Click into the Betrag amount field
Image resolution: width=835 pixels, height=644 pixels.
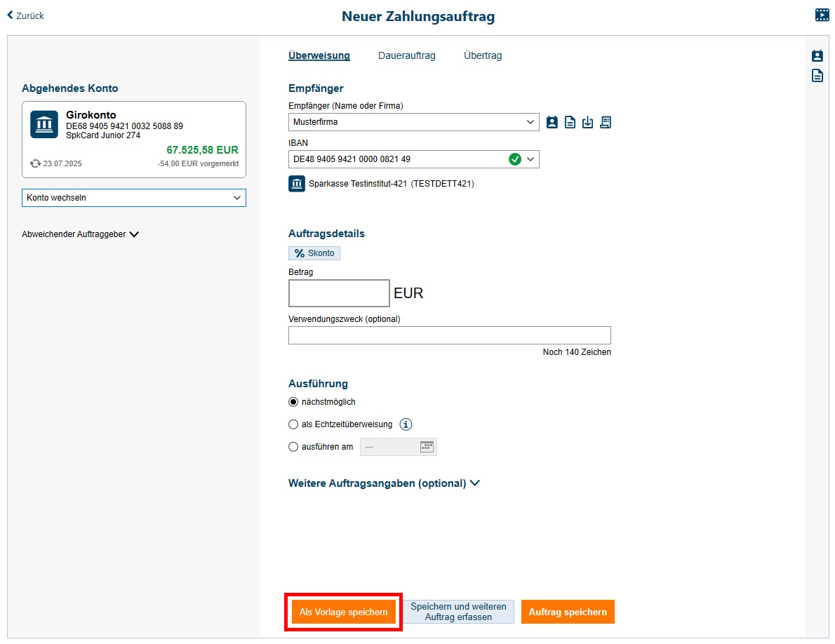click(339, 293)
